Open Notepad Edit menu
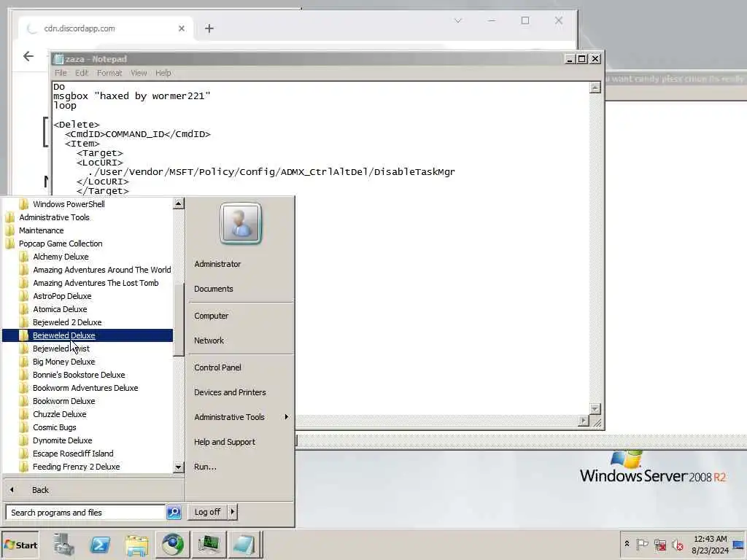 pos(82,73)
